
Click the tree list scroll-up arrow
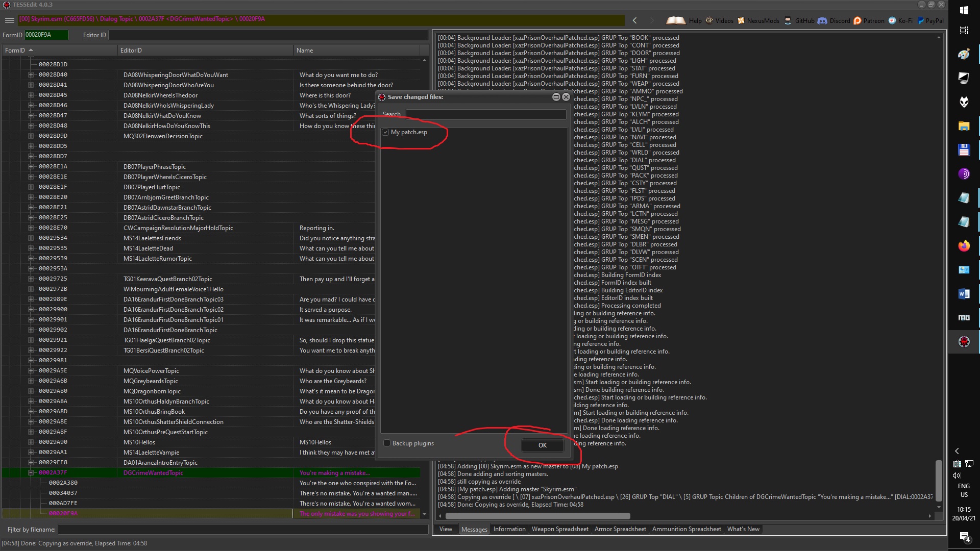[x=424, y=61]
